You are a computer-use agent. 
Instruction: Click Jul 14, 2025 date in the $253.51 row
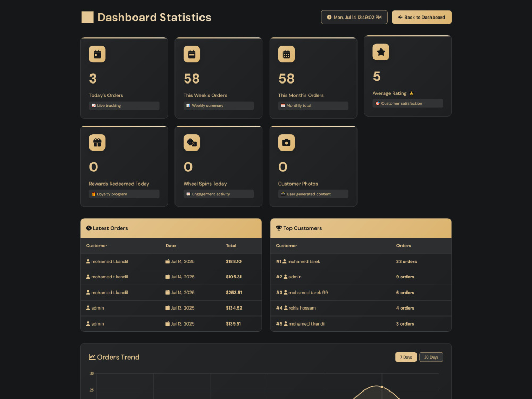coord(182,293)
